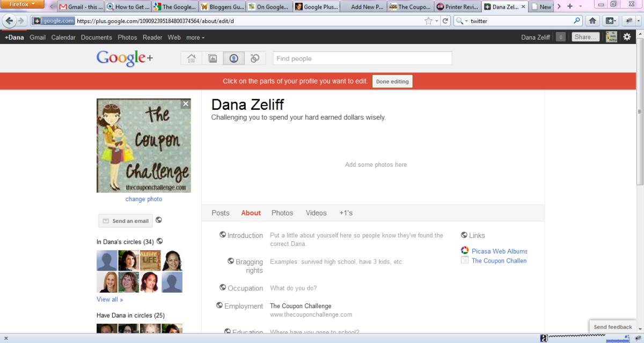Viewport: 644px width, 343px height.
Task: Toggle visibility globe beside Education
Action: coord(228,332)
